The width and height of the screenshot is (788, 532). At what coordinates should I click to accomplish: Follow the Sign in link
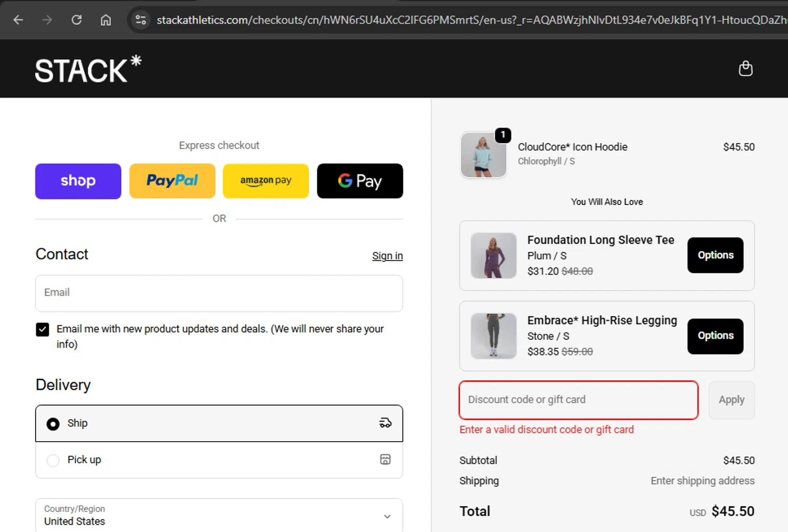(x=387, y=256)
